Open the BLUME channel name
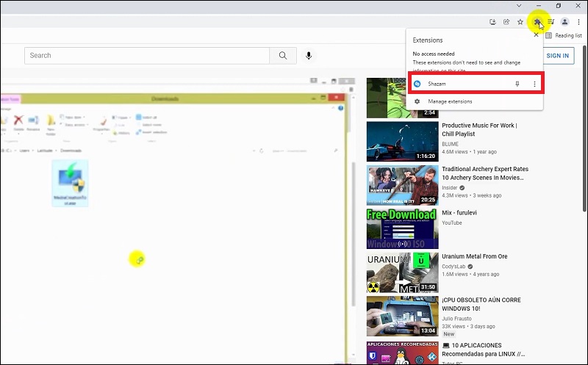588x365 pixels. (x=450, y=144)
